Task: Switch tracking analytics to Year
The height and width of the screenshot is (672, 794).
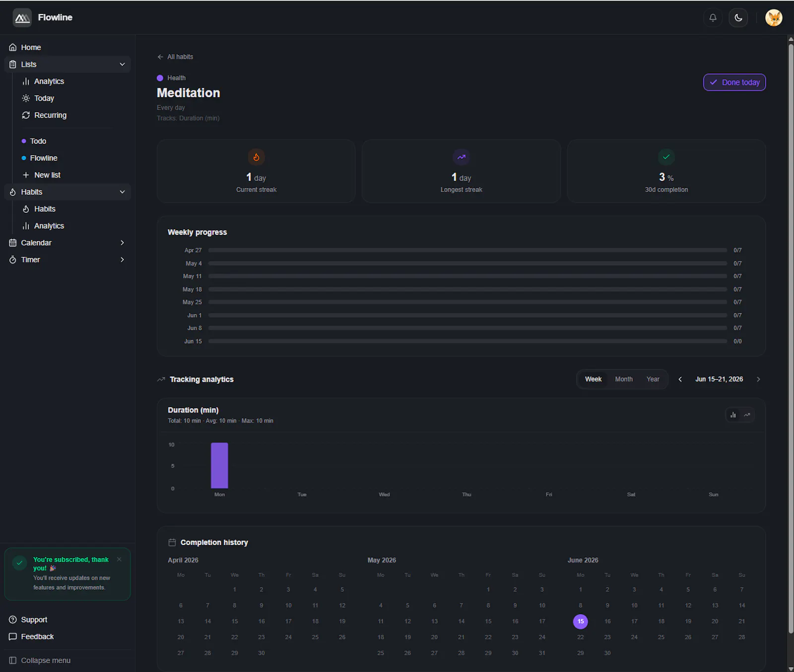Action: pos(653,379)
